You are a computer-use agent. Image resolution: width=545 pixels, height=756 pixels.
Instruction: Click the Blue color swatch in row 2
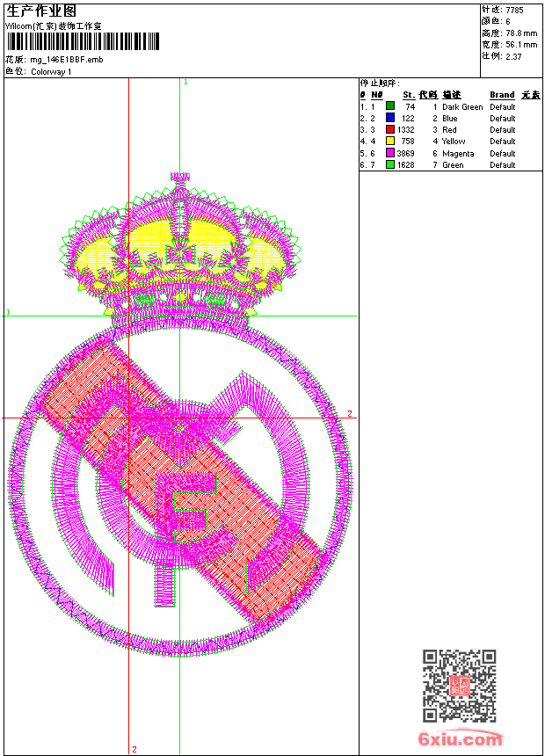(390, 118)
